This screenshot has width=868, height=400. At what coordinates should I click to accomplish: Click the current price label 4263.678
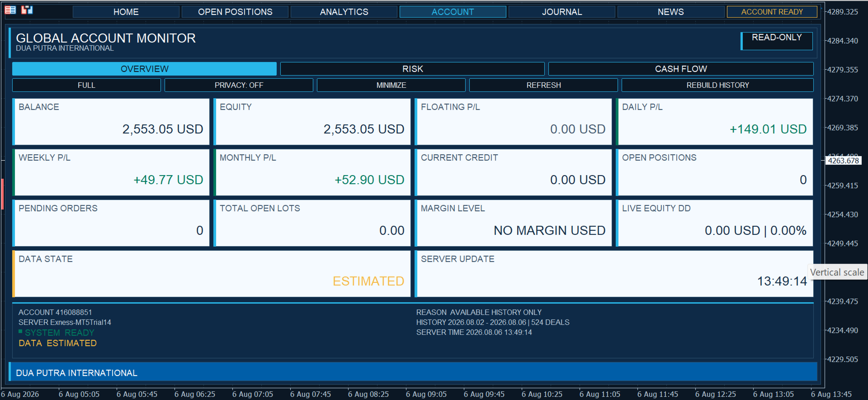point(844,161)
